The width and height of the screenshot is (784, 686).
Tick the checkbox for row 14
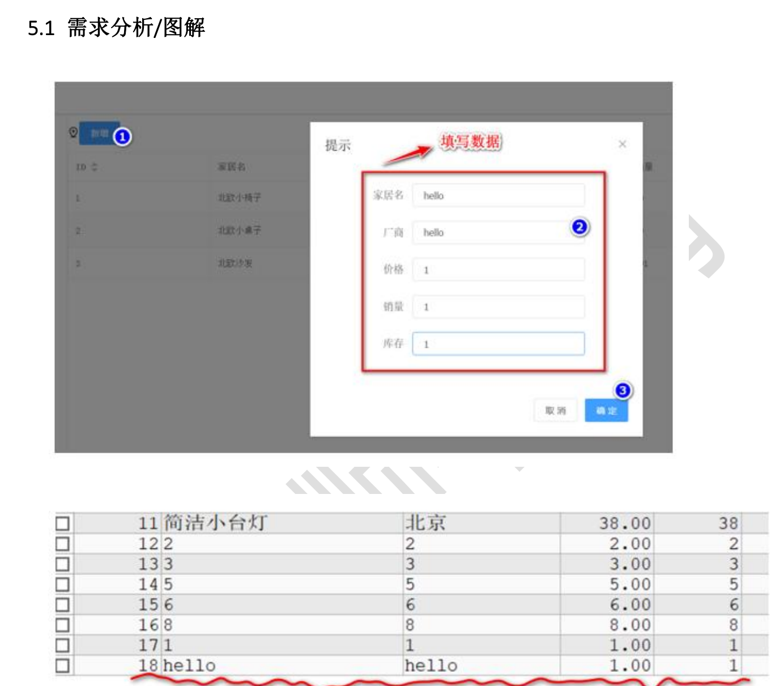(x=63, y=584)
